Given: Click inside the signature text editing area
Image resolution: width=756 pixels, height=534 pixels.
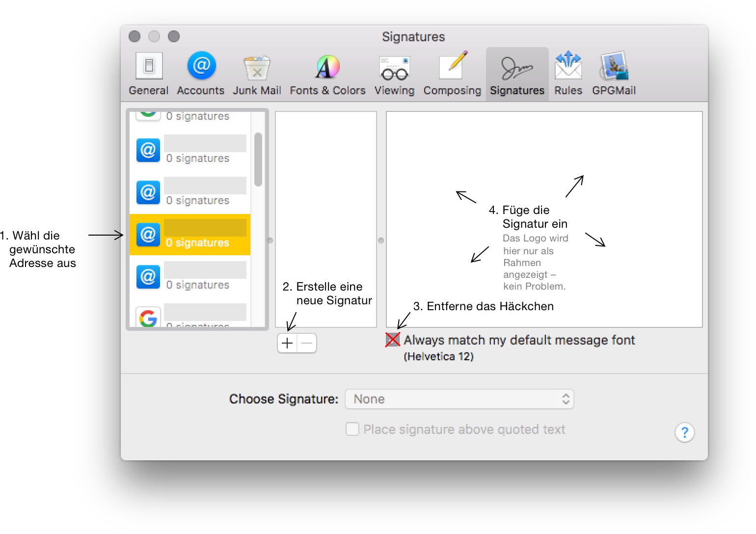Looking at the screenshot, I should [544, 147].
